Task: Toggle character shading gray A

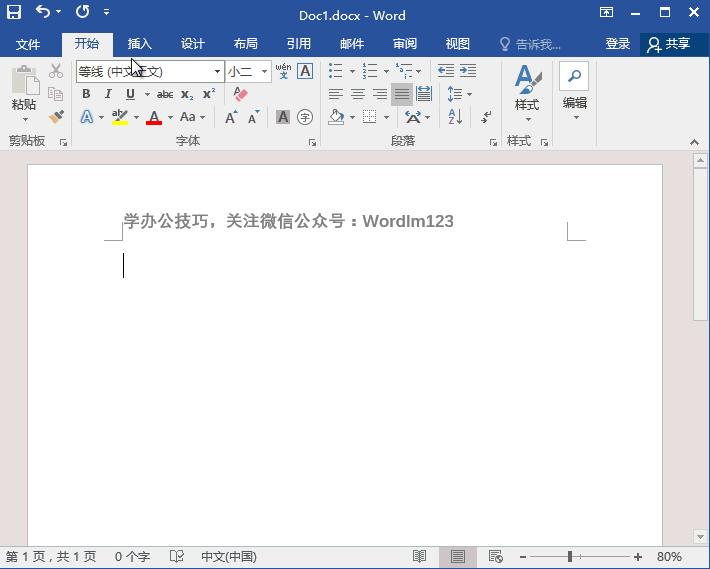Action: click(283, 117)
